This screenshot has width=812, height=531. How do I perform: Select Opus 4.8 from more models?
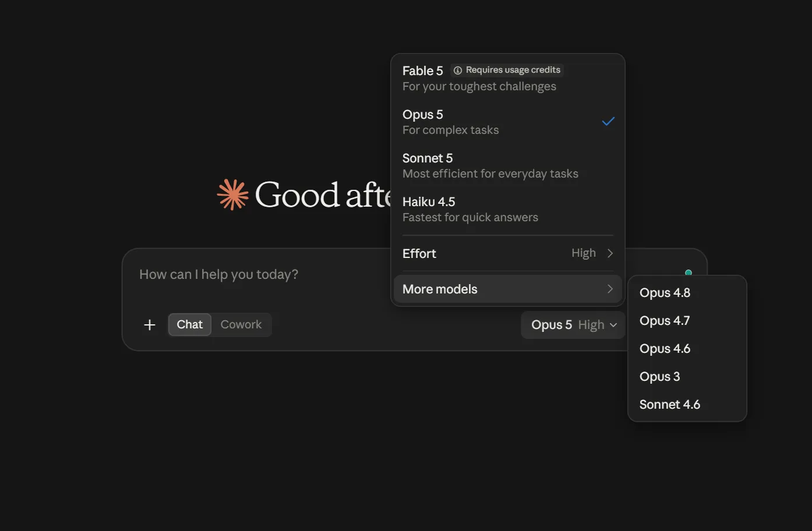pyautogui.click(x=687, y=293)
